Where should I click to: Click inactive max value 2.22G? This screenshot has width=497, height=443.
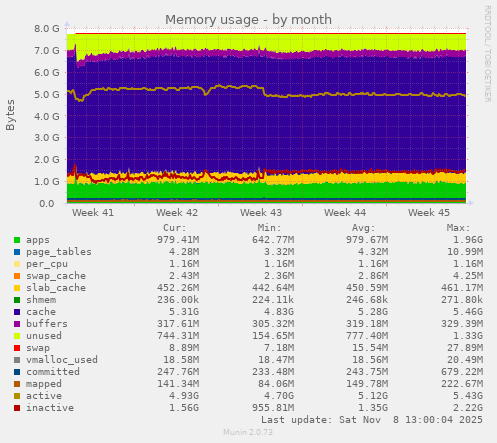point(468,408)
